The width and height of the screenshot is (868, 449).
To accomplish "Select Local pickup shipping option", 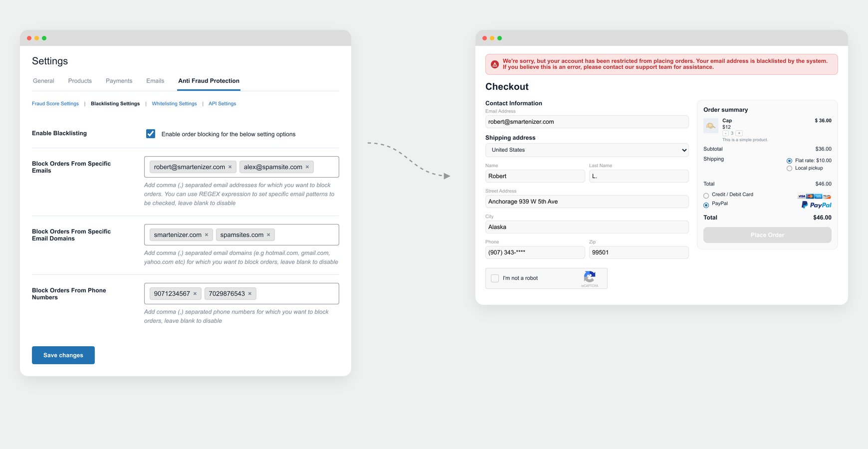I will click(789, 169).
